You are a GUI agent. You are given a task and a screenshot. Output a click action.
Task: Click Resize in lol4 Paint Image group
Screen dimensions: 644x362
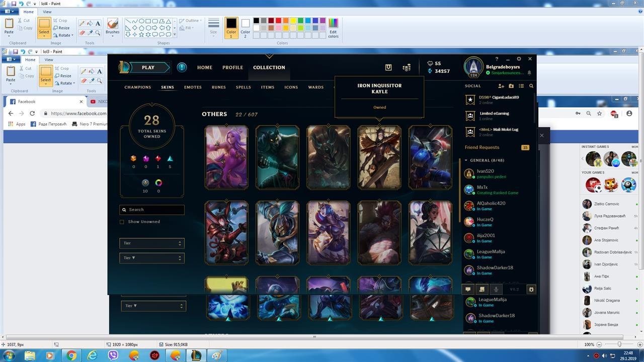point(61,28)
